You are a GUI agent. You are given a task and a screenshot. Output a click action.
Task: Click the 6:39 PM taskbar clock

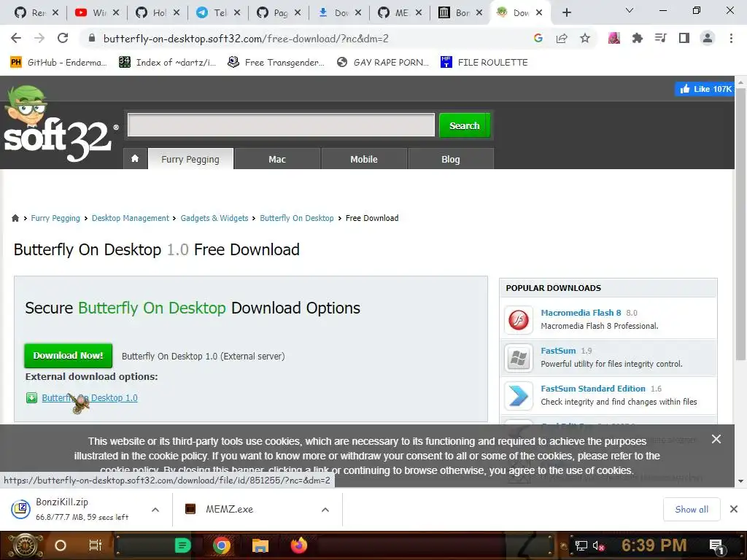pyautogui.click(x=654, y=545)
